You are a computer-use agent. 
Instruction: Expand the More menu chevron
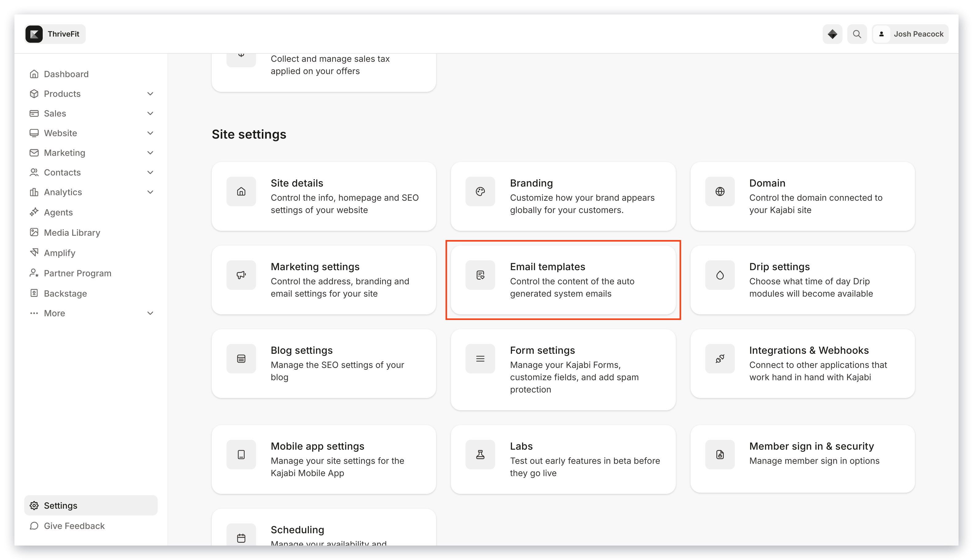(x=150, y=313)
